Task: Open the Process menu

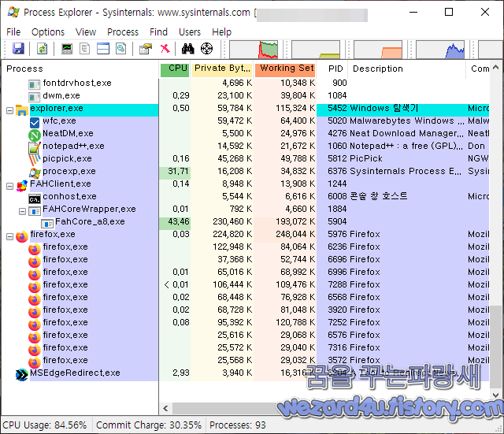Action: 123,32
